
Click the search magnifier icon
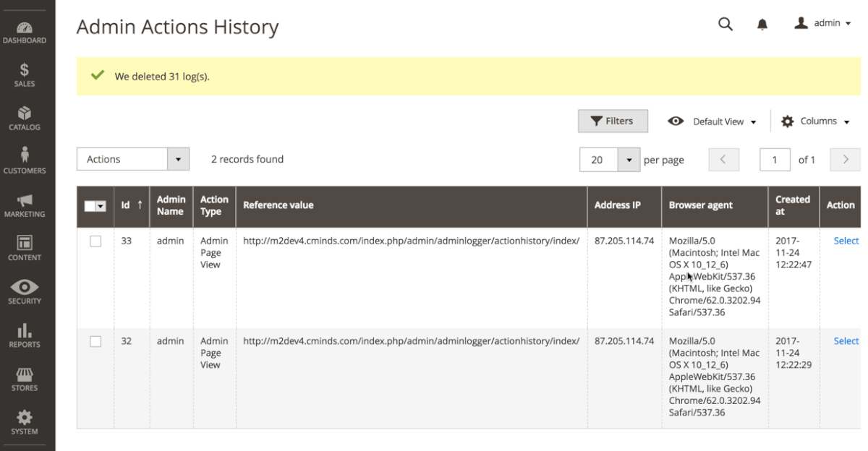coord(725,24)
